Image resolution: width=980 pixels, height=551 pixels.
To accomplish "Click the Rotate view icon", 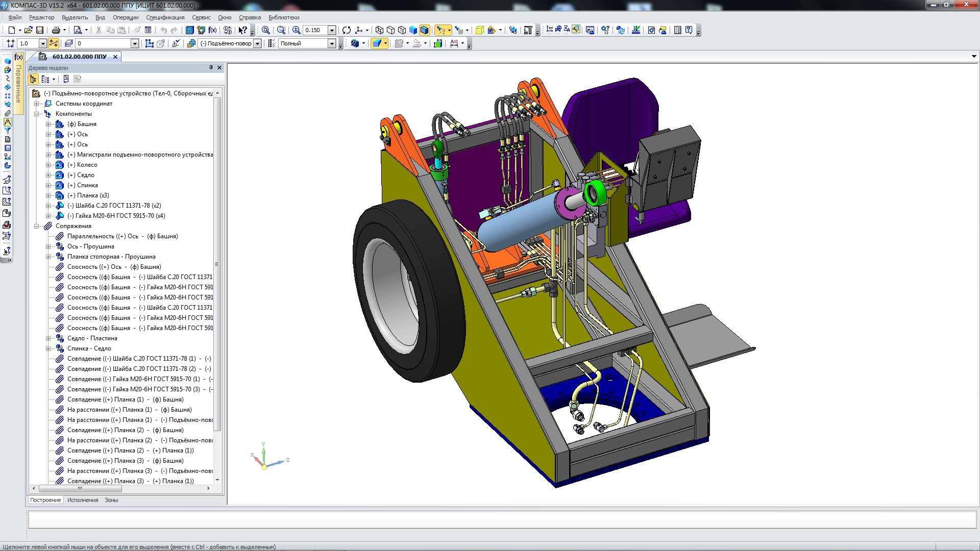I will (x=347, y=30).
